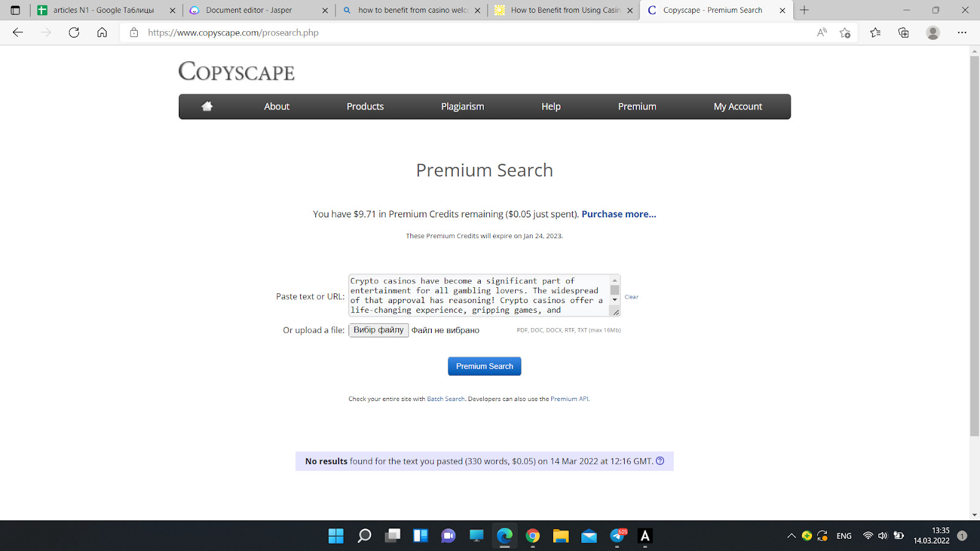Go back to the previous page

pyautogui.click(x=18, y=32)
